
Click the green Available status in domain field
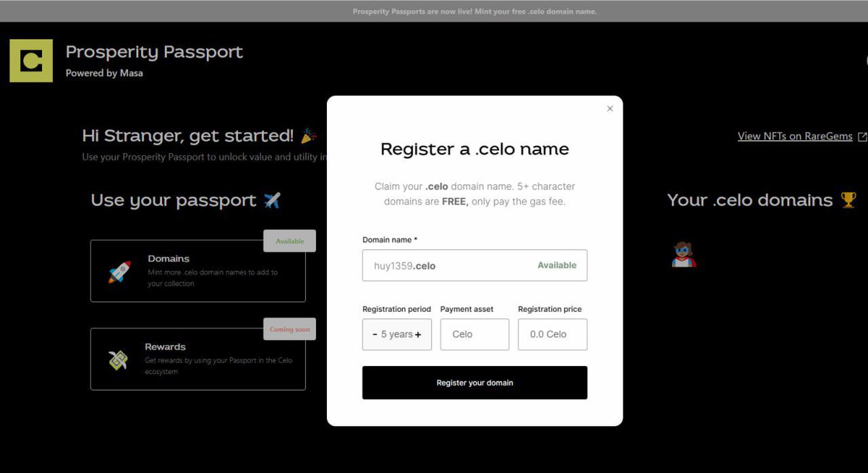557,265
